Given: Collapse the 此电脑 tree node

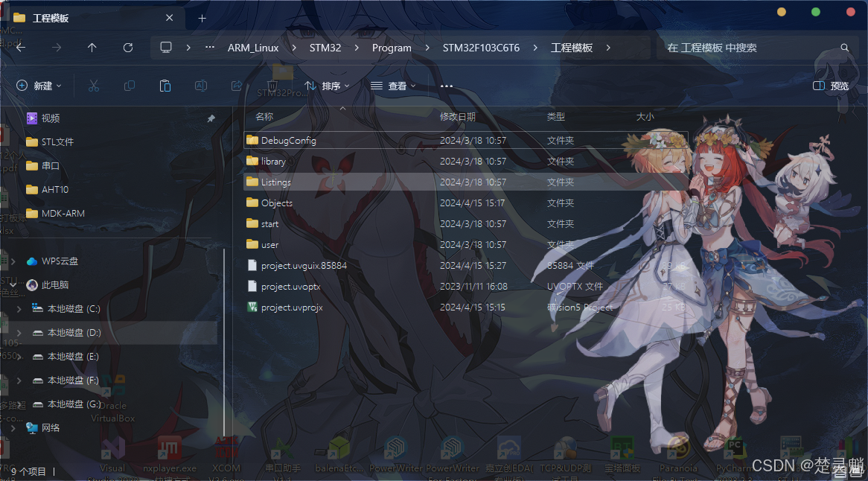Looking at the screenshot, I should pos(13,285).
